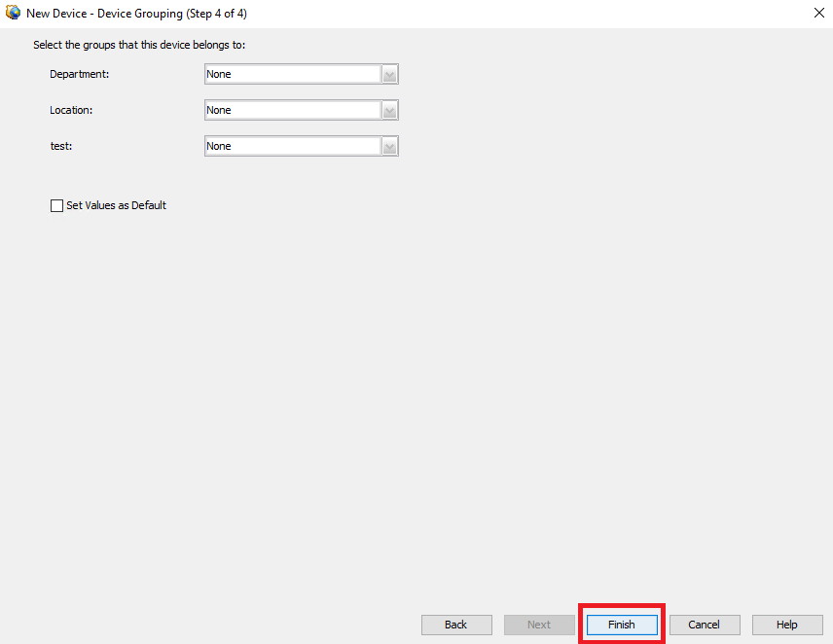Cancel the New Device wizard
The image size is (833, 644).
pyautogui.click(x=705, y=625)
